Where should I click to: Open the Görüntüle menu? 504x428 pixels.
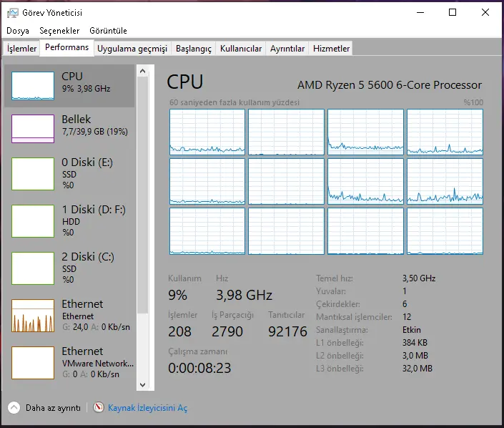(x=108, y=31)
